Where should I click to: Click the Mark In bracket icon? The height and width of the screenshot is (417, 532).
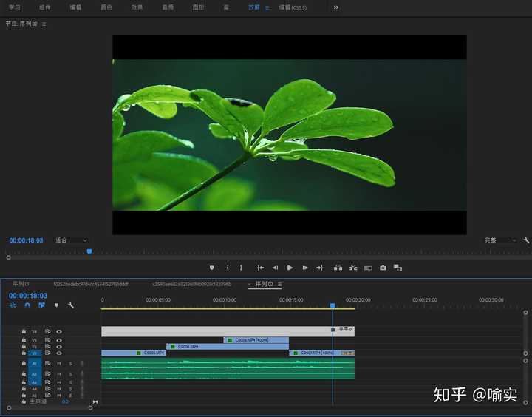pos(228,268)
